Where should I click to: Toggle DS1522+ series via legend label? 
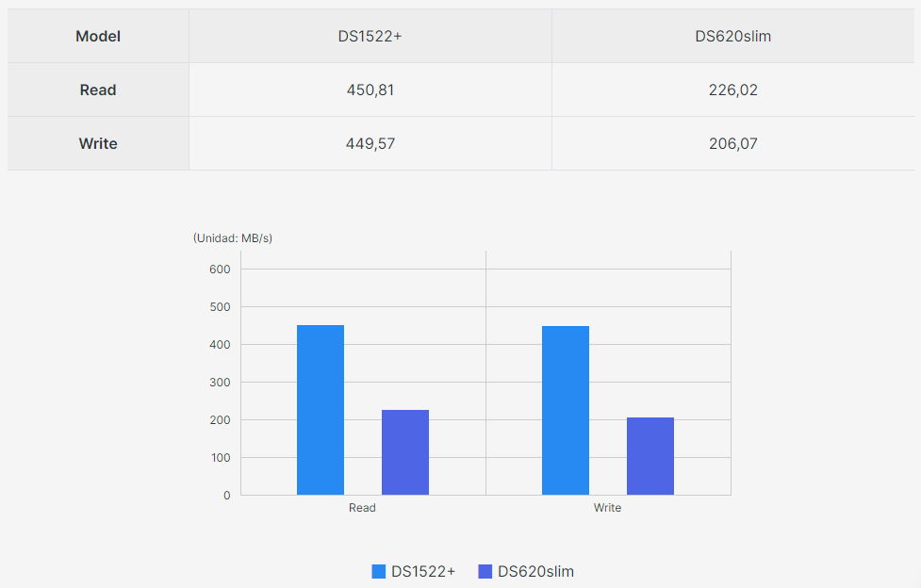coord(423,571)
